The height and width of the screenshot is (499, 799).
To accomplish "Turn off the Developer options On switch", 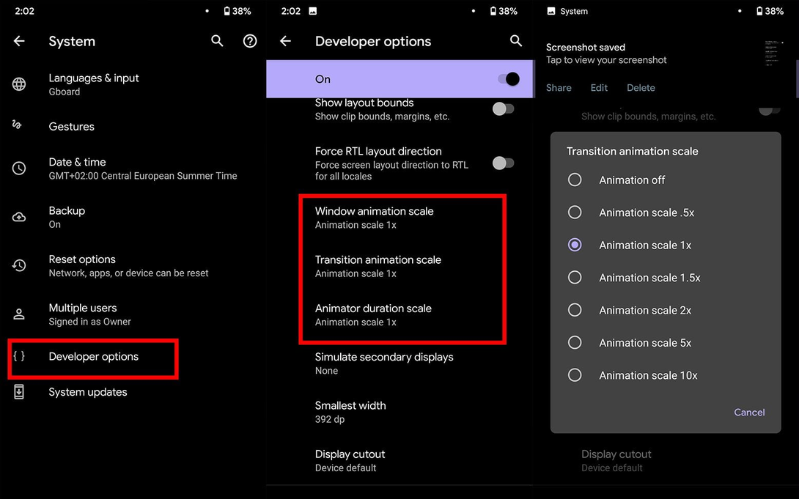I will pyautogui.click(x=506, y=79).
